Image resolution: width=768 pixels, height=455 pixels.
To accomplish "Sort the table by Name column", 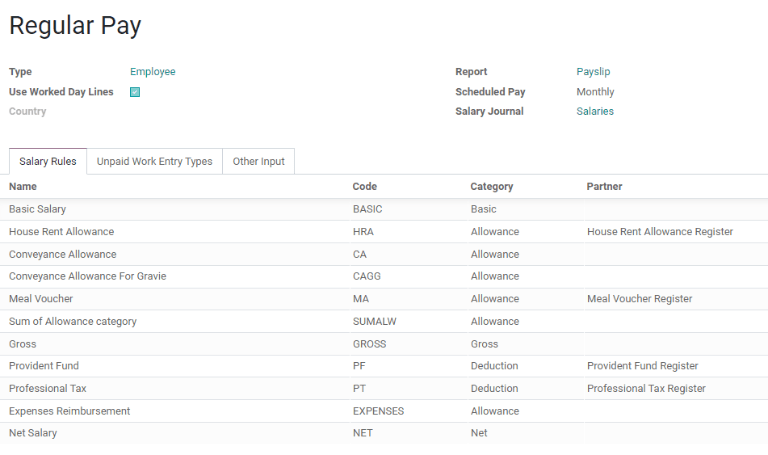I will [x=23, y=186].
